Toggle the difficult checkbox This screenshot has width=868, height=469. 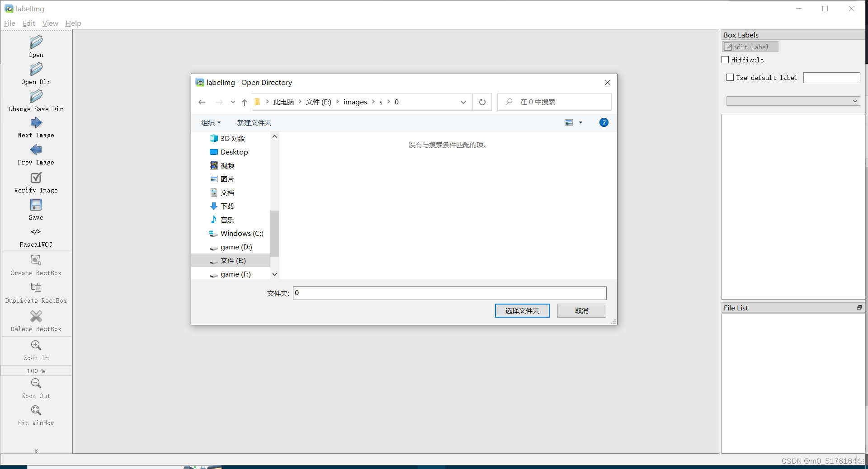point(726,60)
